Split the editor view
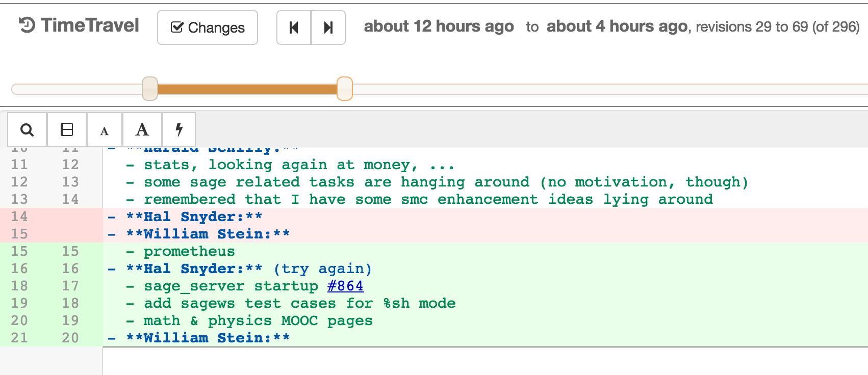Image resolution: width=868 pixels, height=375 pixels. point(67,130)
